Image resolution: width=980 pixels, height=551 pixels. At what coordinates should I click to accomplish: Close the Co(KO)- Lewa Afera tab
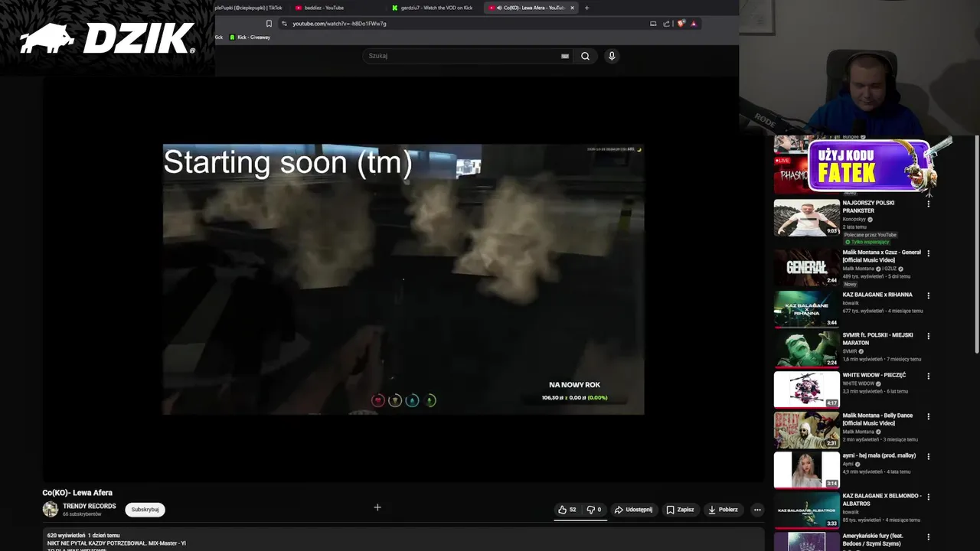[x=572, y=8]
